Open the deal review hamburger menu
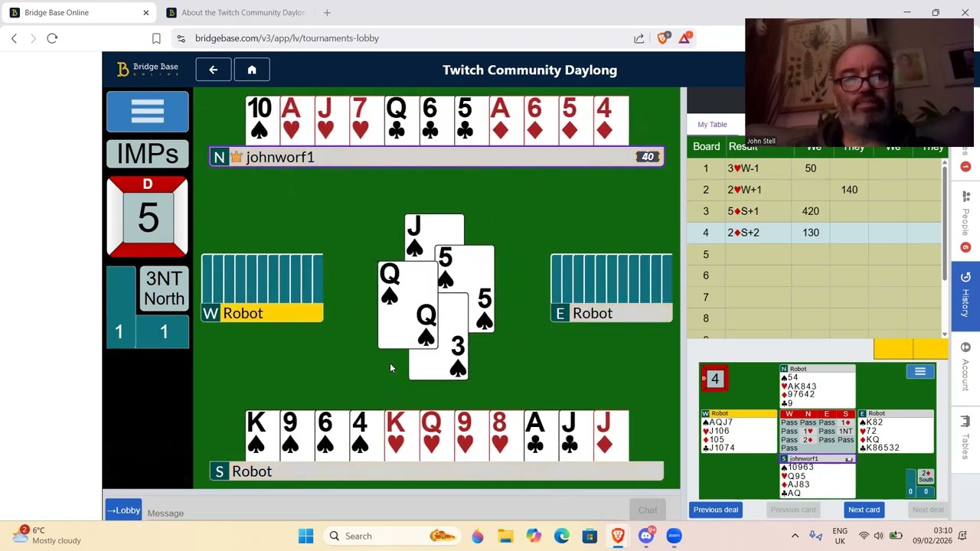The width and height of the screenshot is (980, 551). point(920,372)
